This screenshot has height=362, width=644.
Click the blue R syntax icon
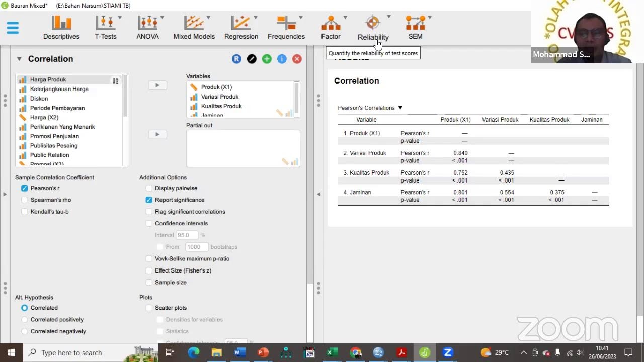236,59
